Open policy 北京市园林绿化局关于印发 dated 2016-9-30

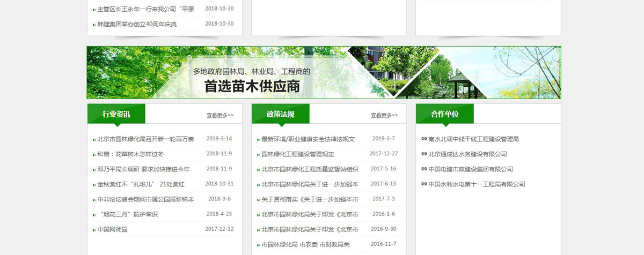click(310, 229)
